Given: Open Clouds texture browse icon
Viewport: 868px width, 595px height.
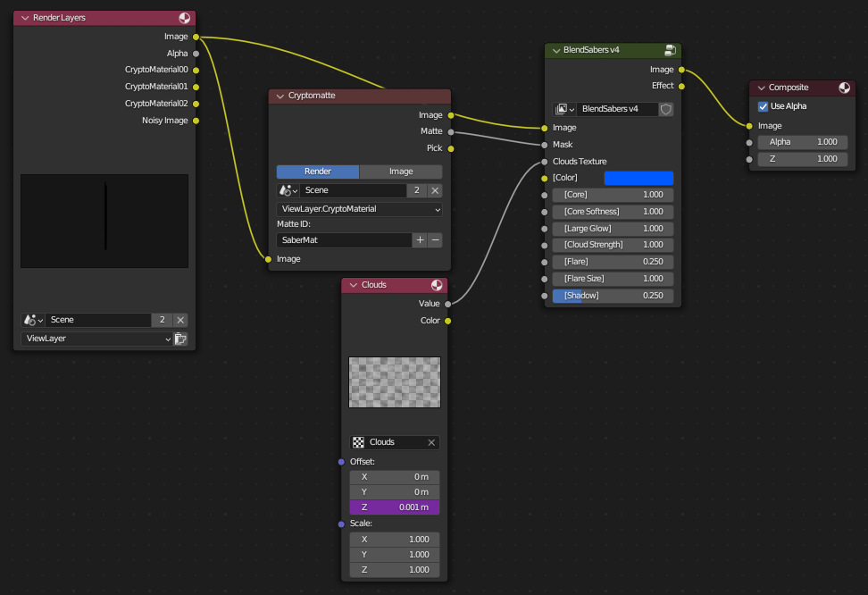Looking at the screenshot, I should click(x=359, y=442).
